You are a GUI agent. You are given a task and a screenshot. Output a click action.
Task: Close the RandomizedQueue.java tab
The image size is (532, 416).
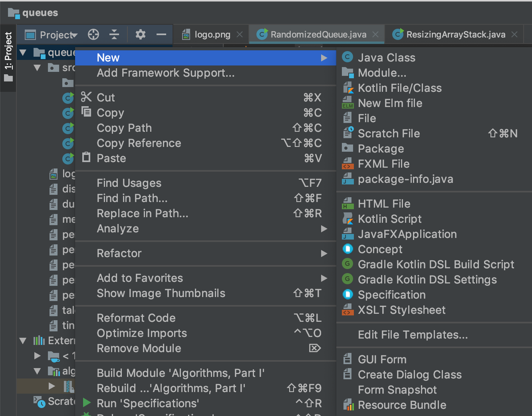375,35
